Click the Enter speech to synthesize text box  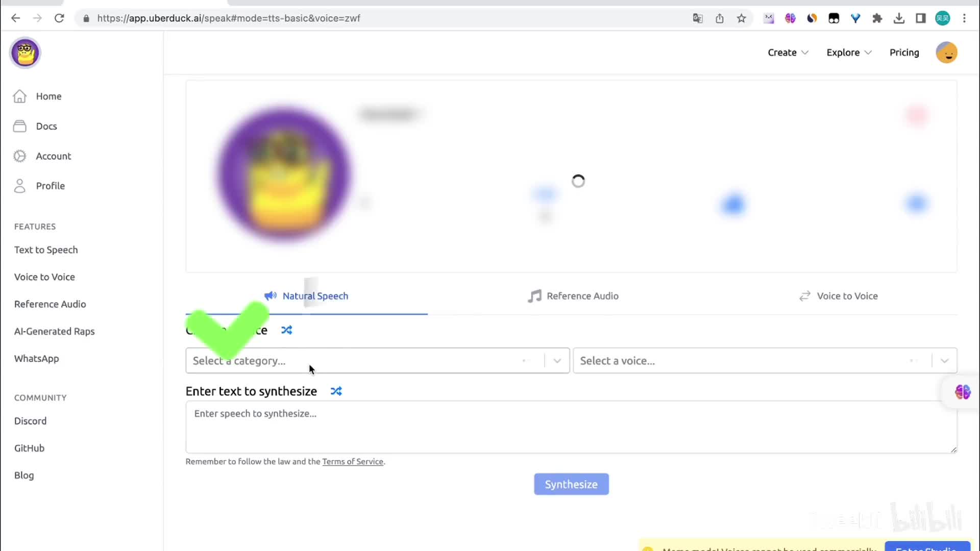coord(571,427)
